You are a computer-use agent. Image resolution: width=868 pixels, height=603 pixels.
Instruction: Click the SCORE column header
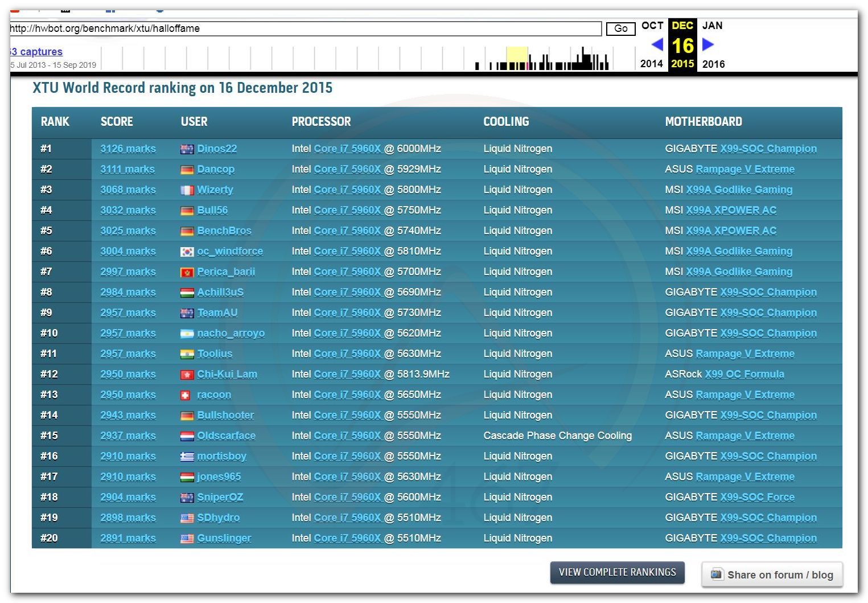pyautogui.click(x=117, y=122)
